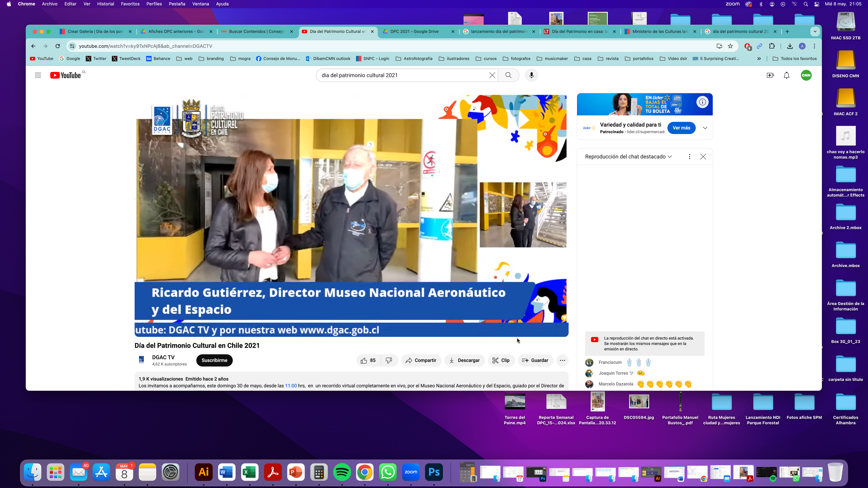Viewport: 868px width, 488px height.
Task: Open the DGAC TV channel name link
Action: coord(163,357)
